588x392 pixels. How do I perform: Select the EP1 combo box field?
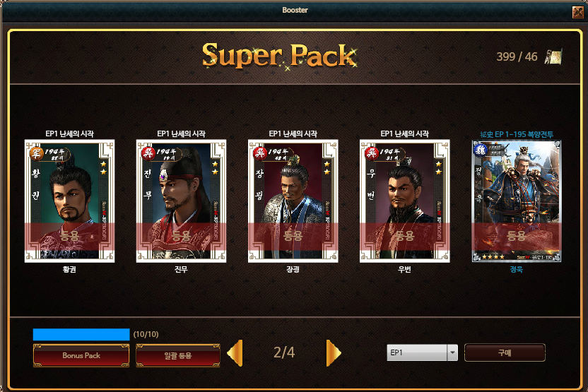click(422, 352)
